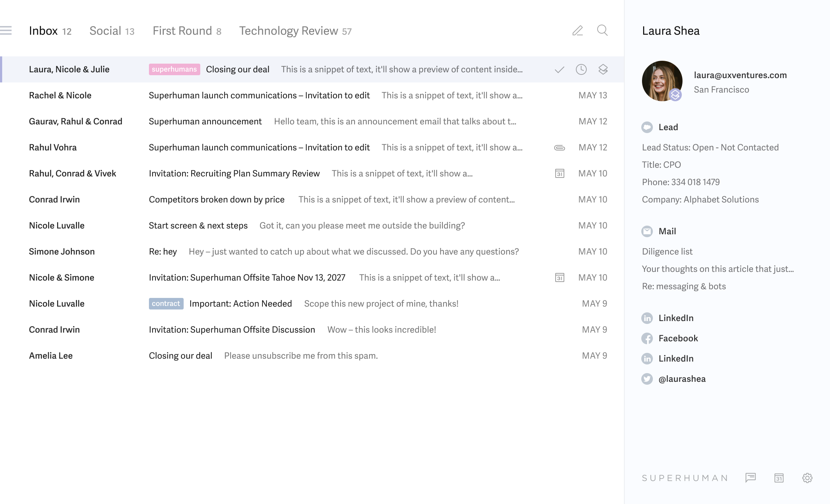Click the contract label tag
Image resolution: width=830 pixels, height=504 pixels.
[x=166, y=304]
